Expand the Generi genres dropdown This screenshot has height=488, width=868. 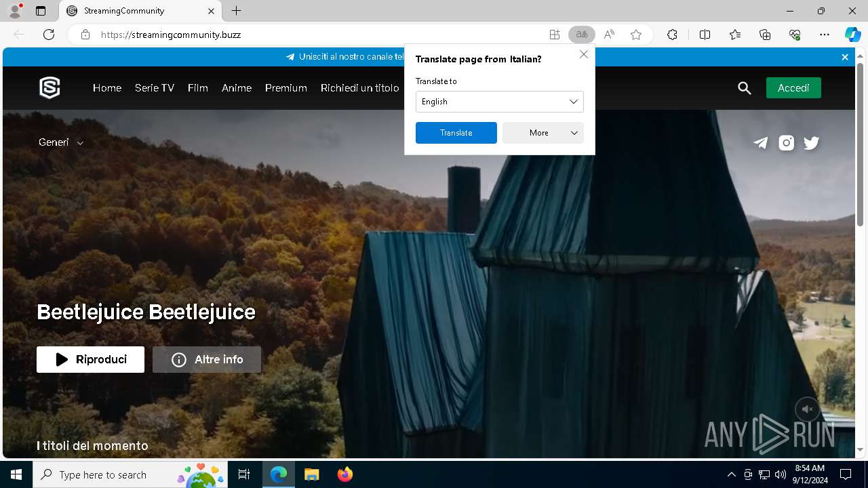(61, 142)
